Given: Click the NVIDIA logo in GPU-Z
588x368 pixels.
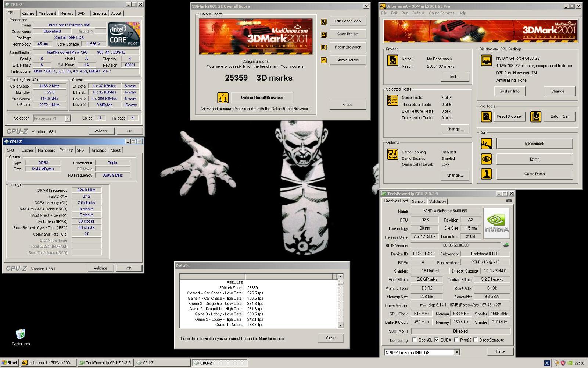Looking at the screenshot, I should point(496,223).
